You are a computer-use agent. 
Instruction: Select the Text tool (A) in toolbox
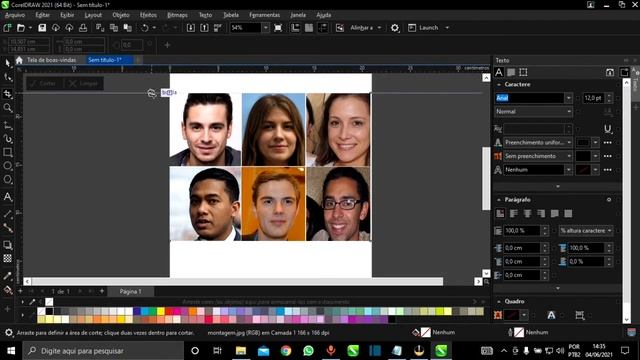pyautogui.click(x=7, y=197)
